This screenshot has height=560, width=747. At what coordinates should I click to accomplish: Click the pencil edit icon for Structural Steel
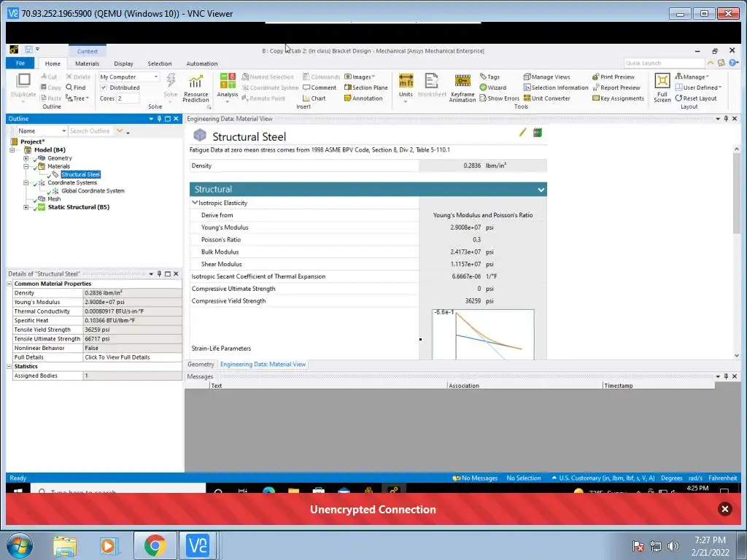click(x=522, y=133)
